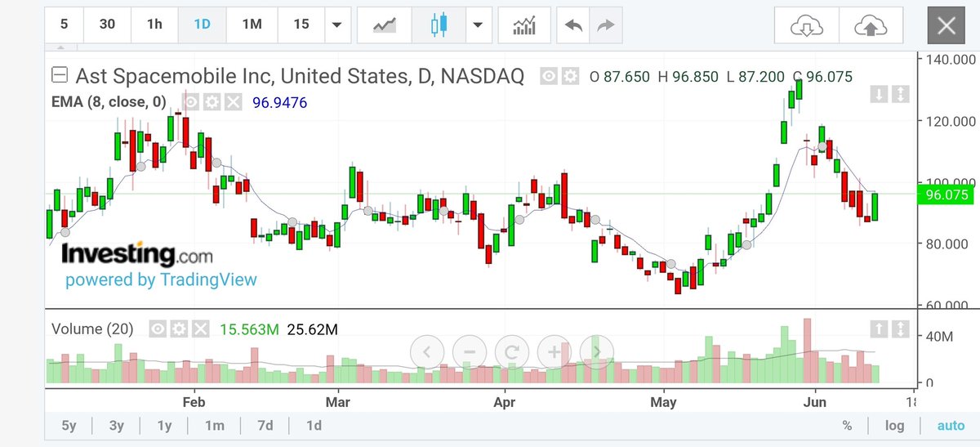Image resolution: width=980 pixels, height=447 pixels.
Task: Collapse the Ast Spacemobile legend box
Action: tap(59, 76)
